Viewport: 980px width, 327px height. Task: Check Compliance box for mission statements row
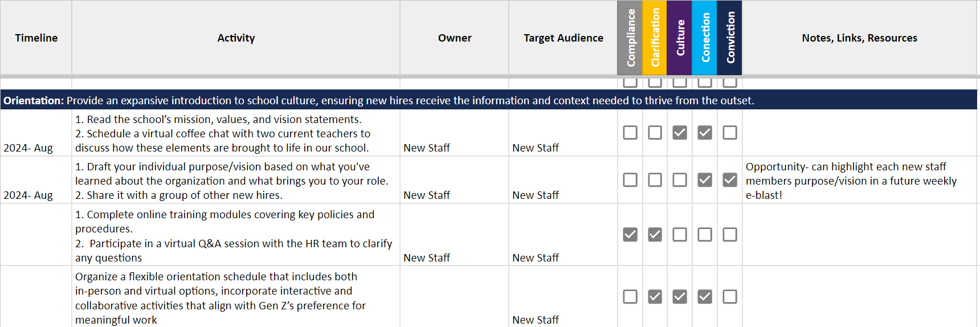point(630,133)
